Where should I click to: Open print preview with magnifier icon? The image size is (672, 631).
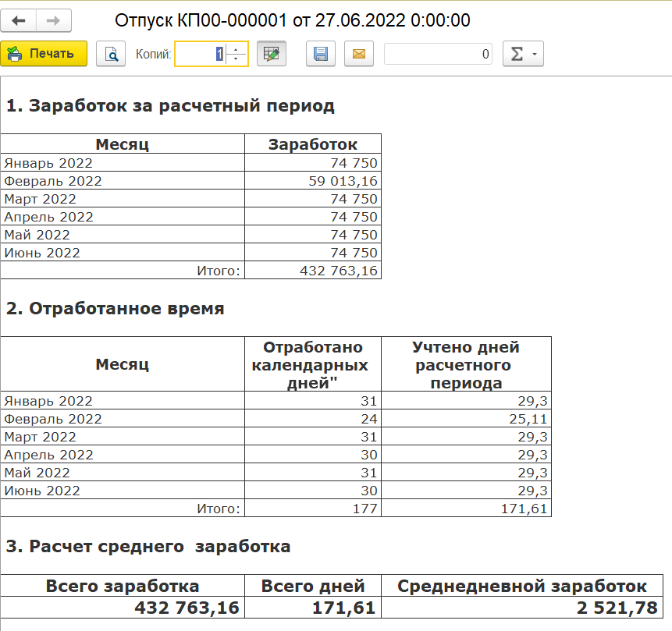(111, 54)
